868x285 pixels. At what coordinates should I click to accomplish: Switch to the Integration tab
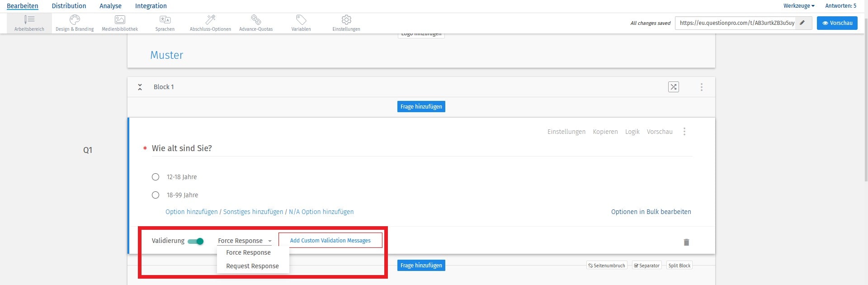[x=151, y=6]
